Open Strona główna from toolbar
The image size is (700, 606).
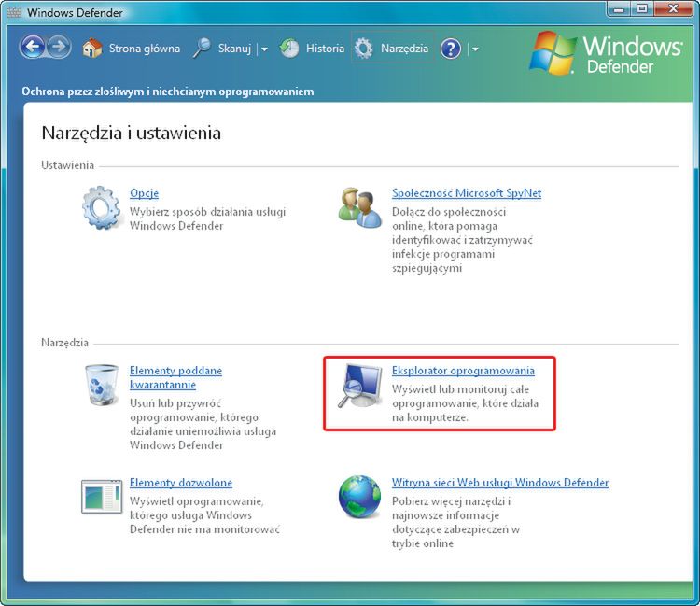145,49
